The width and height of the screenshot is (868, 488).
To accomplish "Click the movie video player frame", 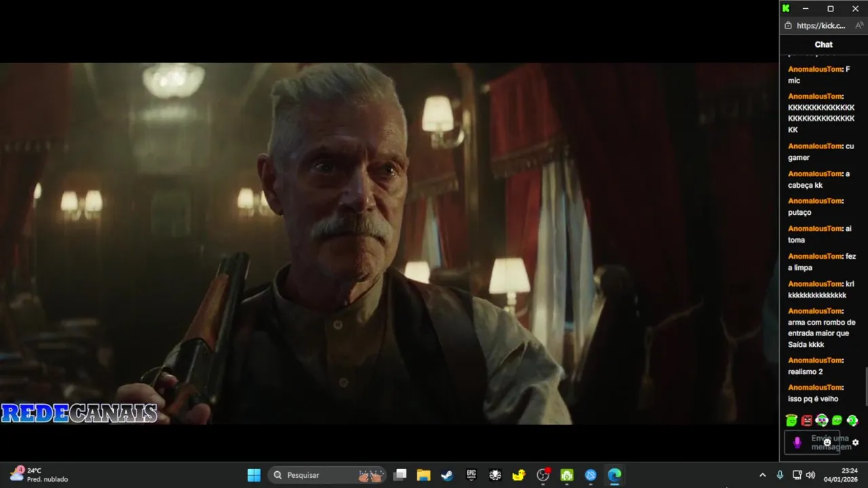I will [x=389, y=243].
